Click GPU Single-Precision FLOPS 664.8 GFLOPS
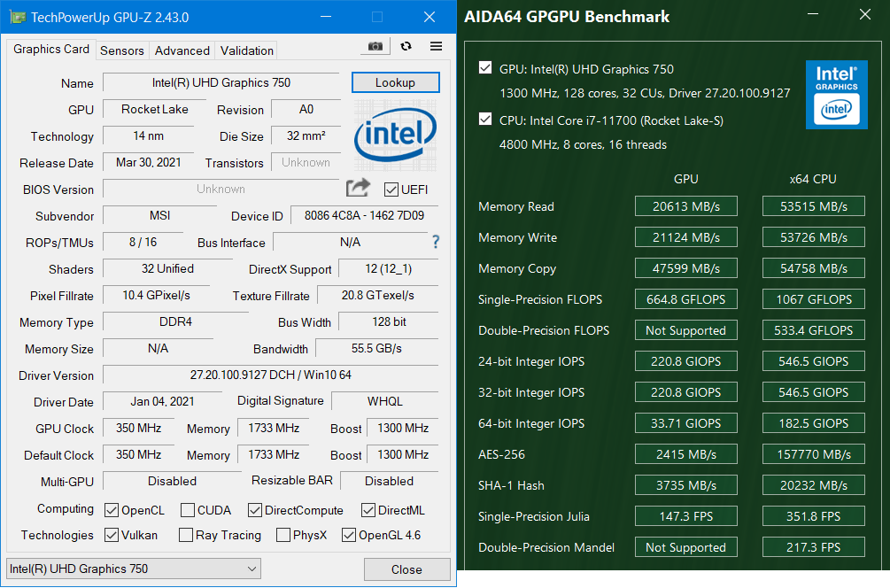 685,299
